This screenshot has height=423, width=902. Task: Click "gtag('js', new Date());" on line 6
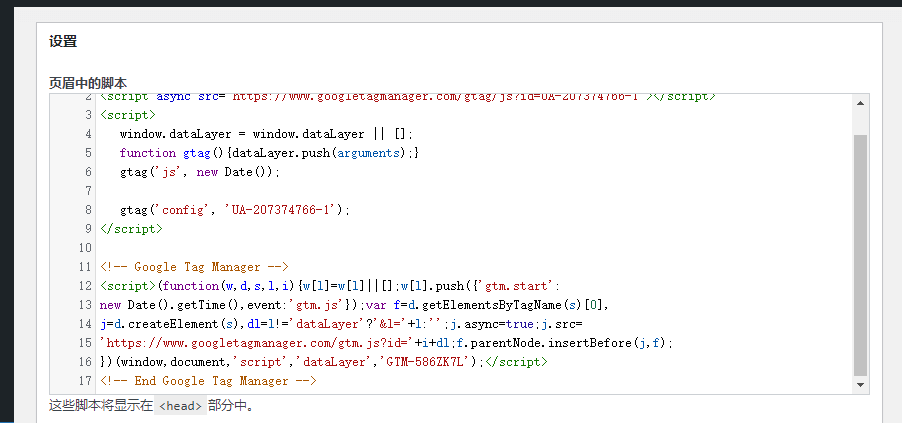(200, 172)
